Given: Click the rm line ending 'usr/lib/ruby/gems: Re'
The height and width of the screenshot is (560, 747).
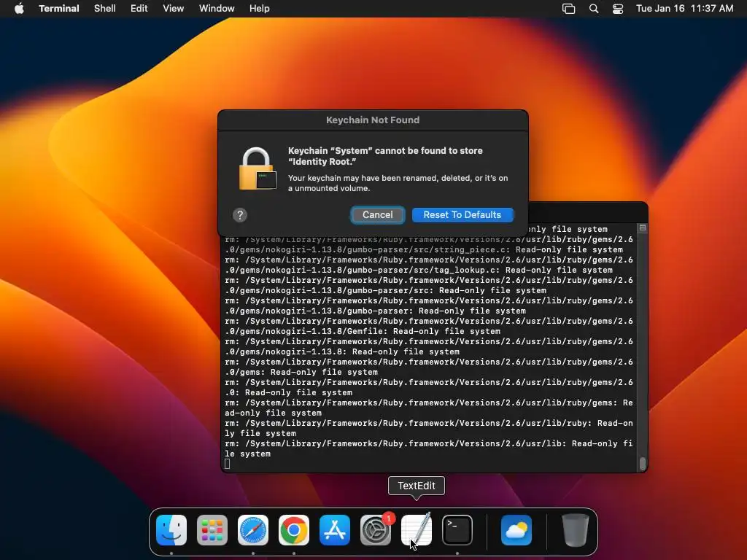Looking at the screenshot, I should [429, 402].
